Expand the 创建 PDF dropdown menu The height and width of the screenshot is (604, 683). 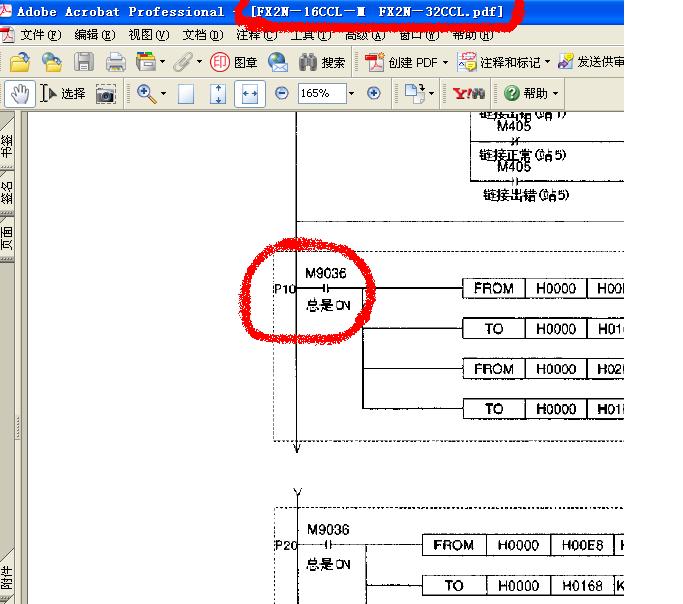tap(446, 62)
